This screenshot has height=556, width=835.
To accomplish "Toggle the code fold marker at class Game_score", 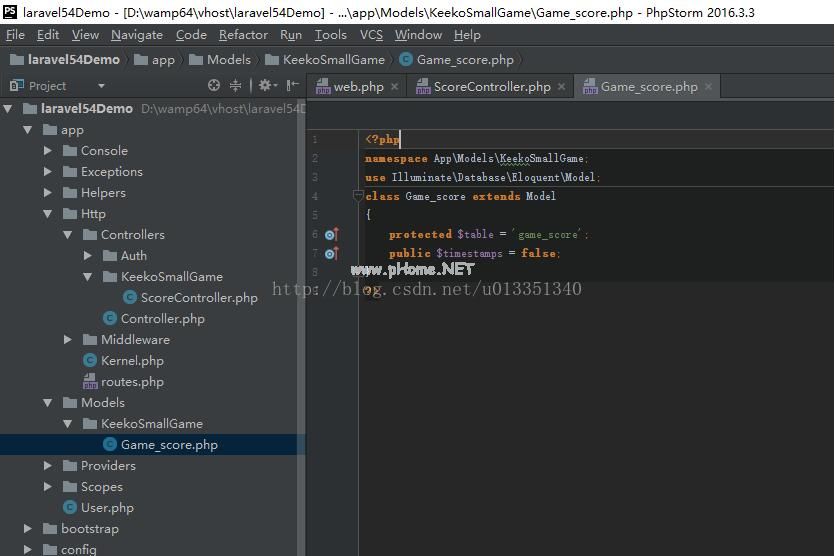I will 358,196.
